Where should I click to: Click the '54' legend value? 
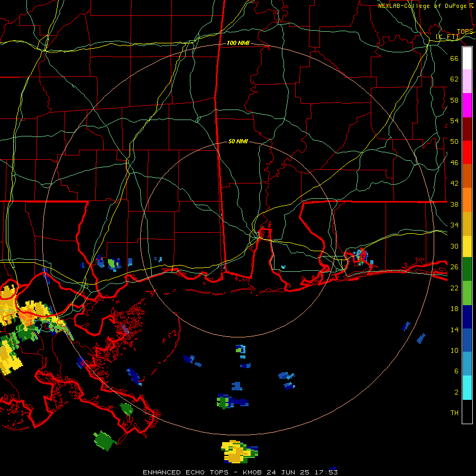(454, 121)
